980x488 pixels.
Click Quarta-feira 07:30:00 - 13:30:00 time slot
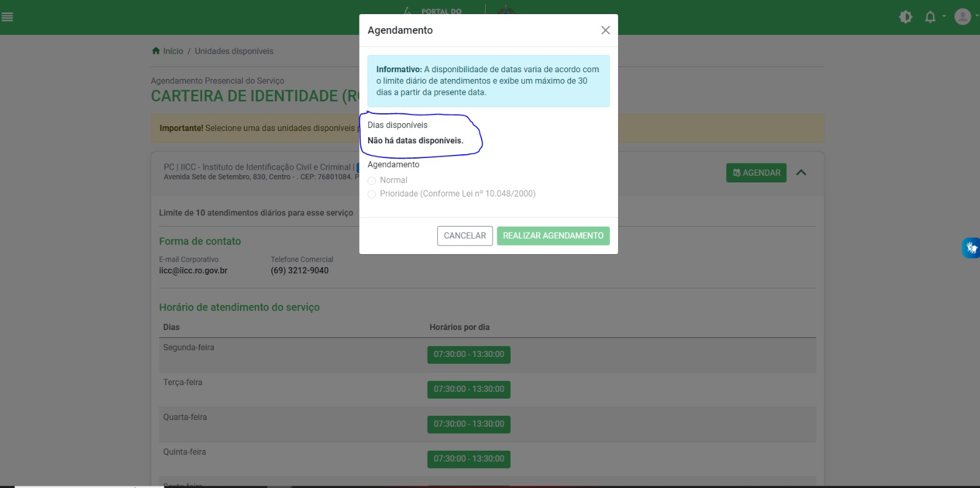pyautogui.click(x=469, y=424)
